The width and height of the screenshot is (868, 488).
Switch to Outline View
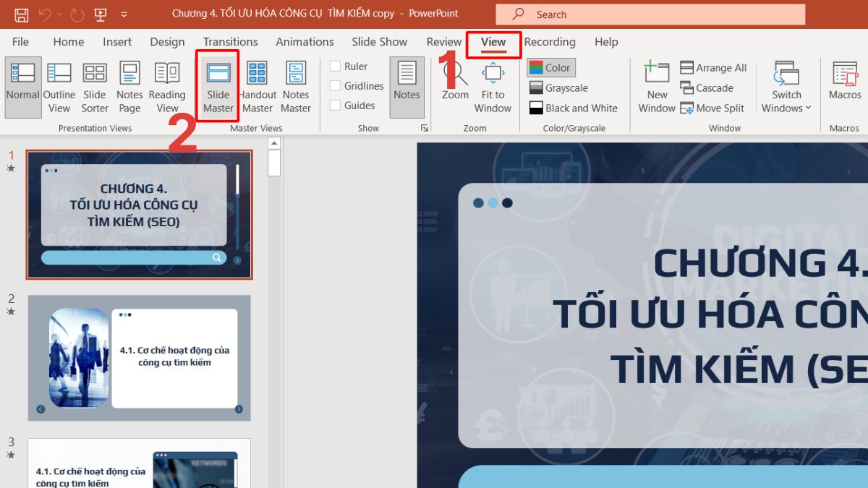point(59,87)
